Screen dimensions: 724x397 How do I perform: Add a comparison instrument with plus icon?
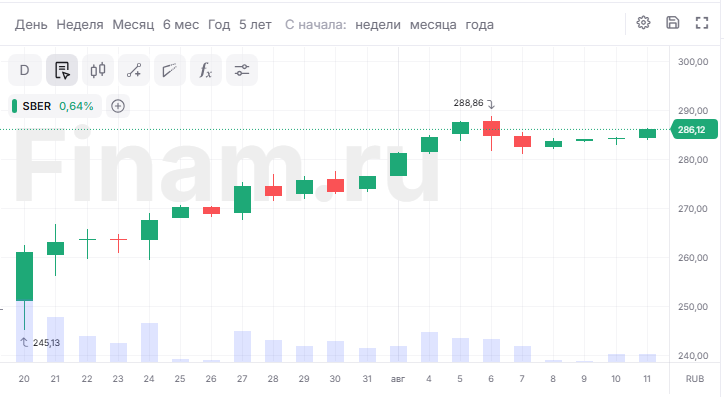pos(118,106)
